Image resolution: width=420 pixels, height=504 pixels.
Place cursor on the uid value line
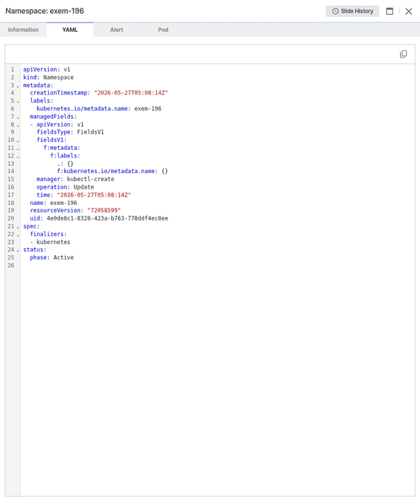click(x=107, y=218)
